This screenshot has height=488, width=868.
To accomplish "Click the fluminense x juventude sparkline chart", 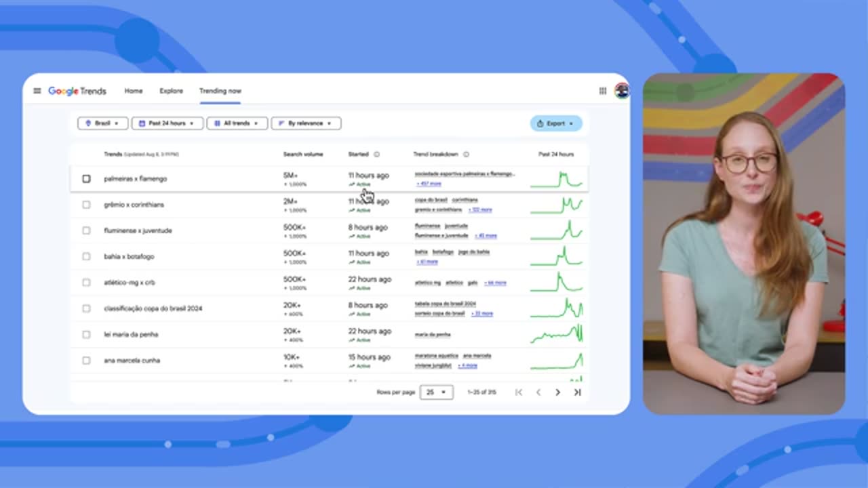I will click(556, 230).
